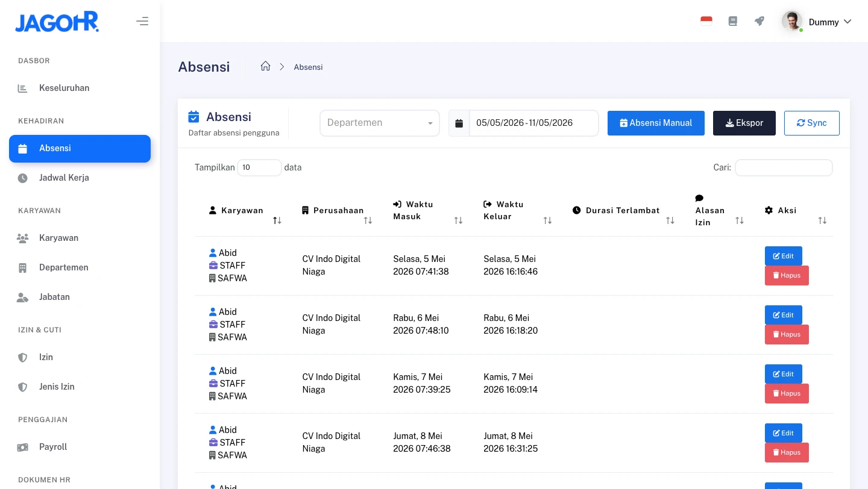This screenshot has width=868, height=489.
Task: Delete the Selasa, 5 Mei attendance row
Action: point(787,275)
